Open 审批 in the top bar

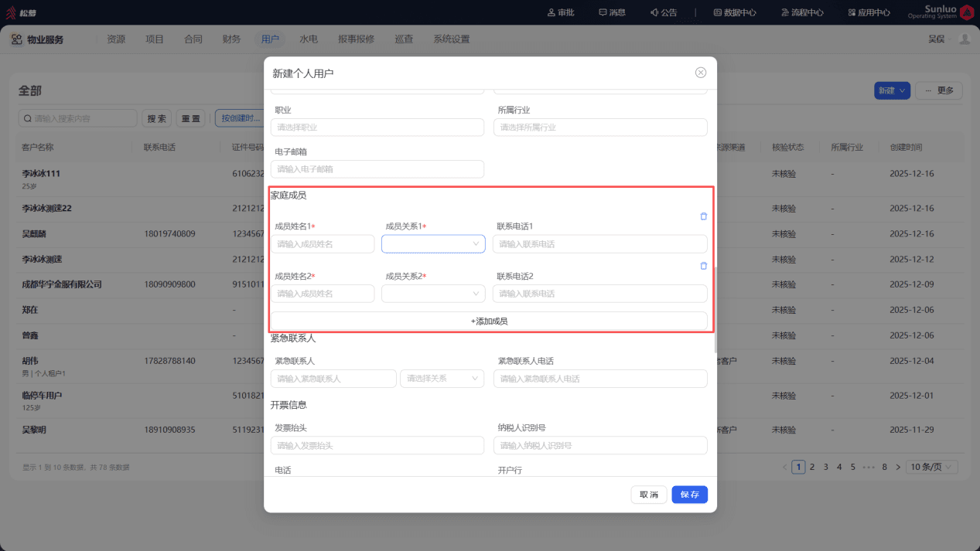[x=561, y=12]
